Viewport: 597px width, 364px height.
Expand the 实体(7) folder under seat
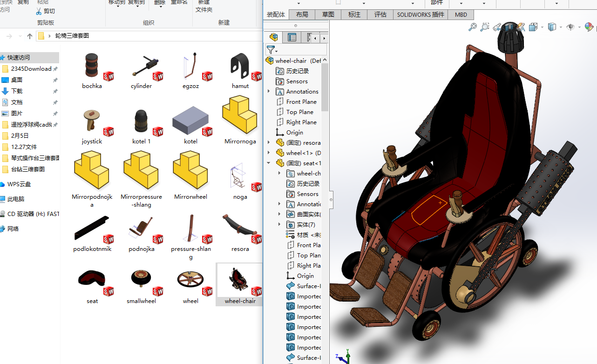click(279, 224)
